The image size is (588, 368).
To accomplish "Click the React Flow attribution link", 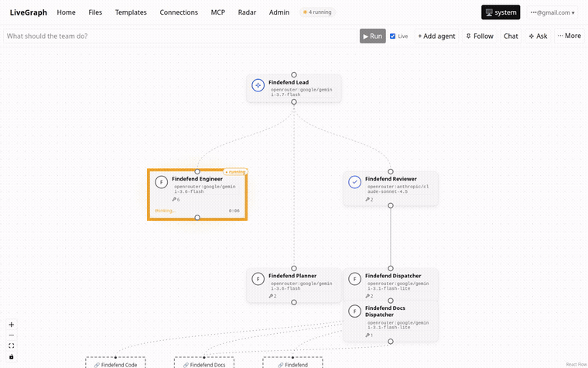I will pos(576,365).
